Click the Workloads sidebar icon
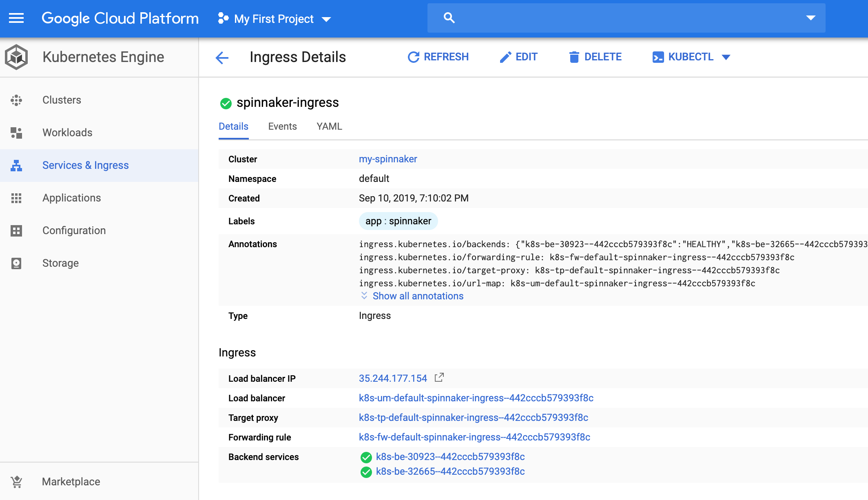 coord(16,133)
